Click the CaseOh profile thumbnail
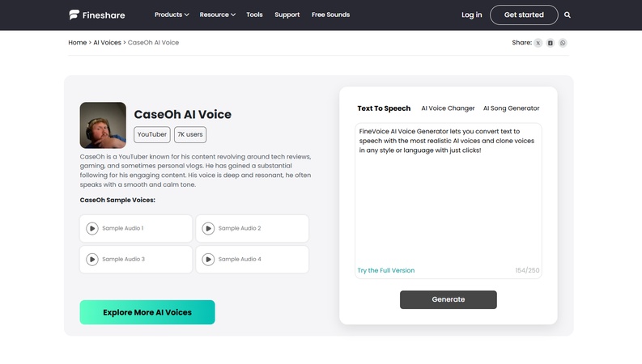Viewport: 642px width, 364px height. (x=103, y=125)
